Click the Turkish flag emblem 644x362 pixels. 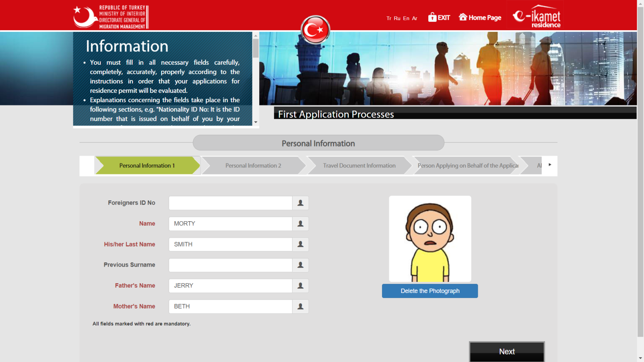[315, 29]
